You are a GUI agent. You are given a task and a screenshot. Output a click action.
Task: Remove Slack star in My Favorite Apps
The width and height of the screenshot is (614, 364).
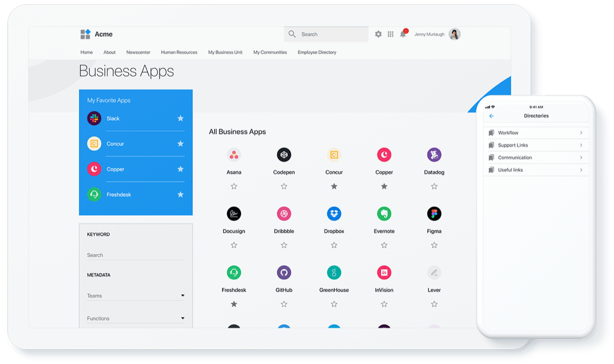[x=180, y=118]
